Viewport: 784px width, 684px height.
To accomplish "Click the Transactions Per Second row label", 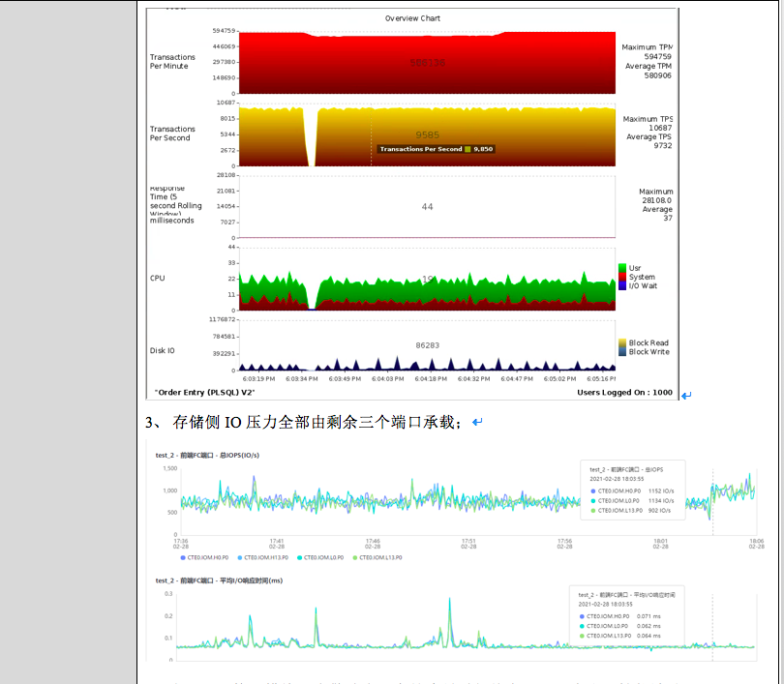I will pyautogui.click(x=172, y=134).
